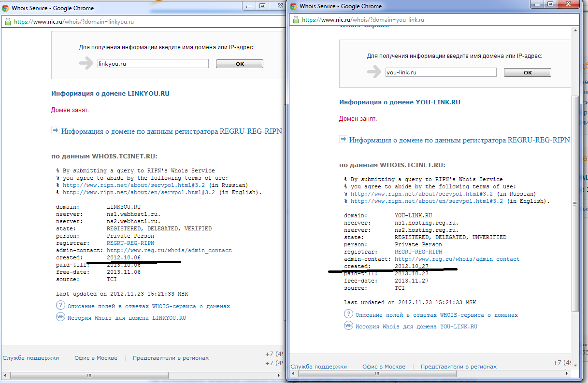Open 'Представители в регионах' in the you-link.ru window
This screenshot has width=588, height=383.
[459, 367]
